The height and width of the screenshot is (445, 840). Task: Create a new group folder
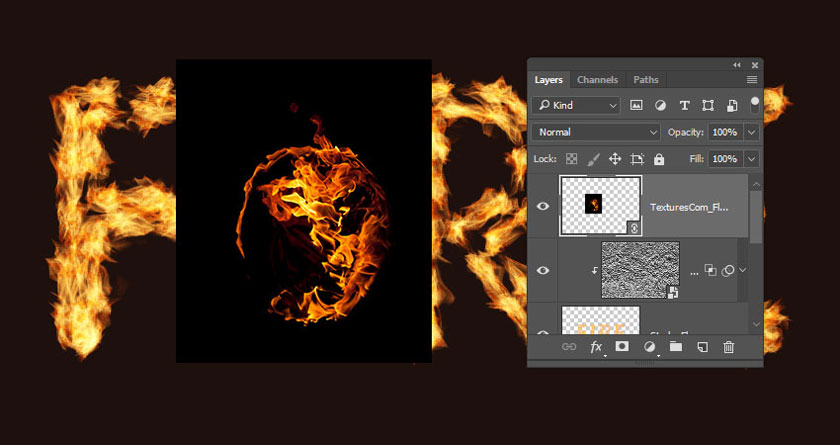tap(676, 346)
